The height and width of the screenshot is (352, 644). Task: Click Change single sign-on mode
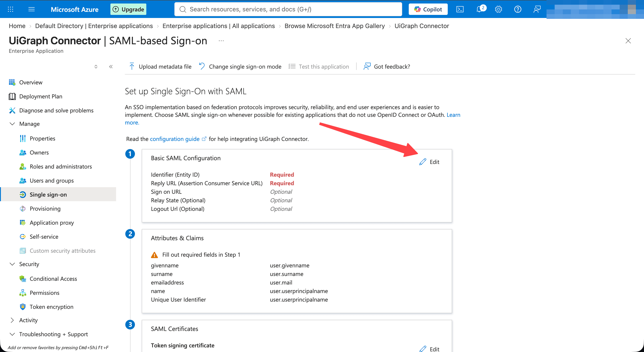(x=240, y=67)
